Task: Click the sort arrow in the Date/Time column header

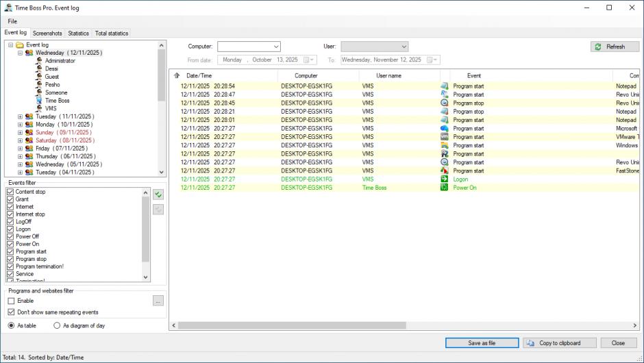Action: point(177,75)
